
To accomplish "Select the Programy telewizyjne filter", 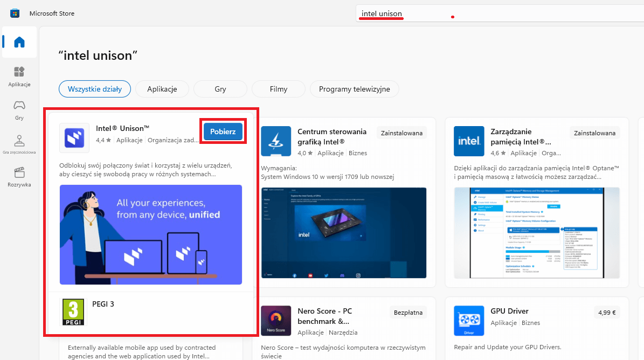I will pos(355,89).
